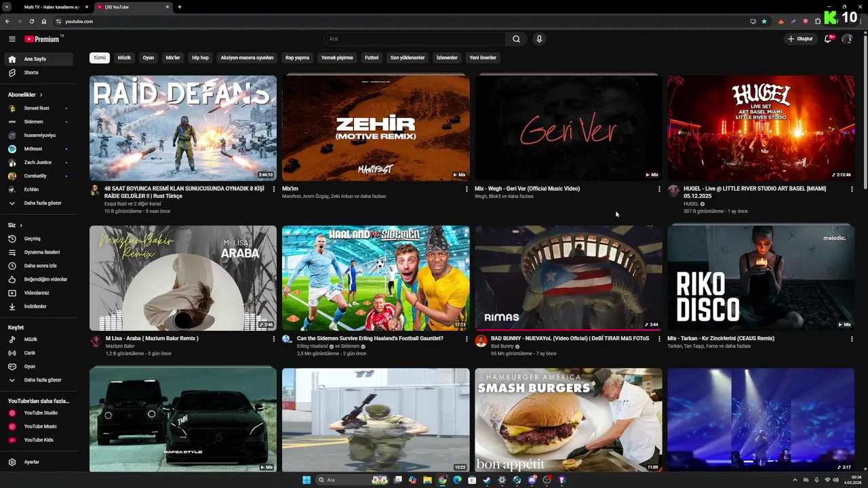Screen dimensions: 868x488
Task: Open the Windows Start menu
Action: pos(307,480)
